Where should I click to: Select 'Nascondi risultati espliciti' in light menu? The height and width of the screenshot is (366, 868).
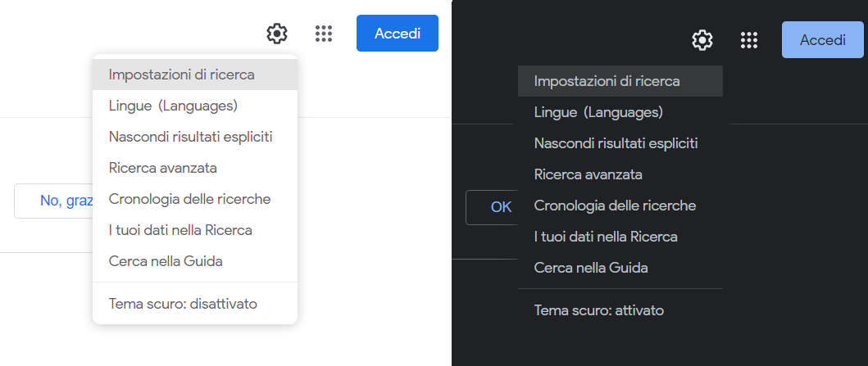[195, 137]
